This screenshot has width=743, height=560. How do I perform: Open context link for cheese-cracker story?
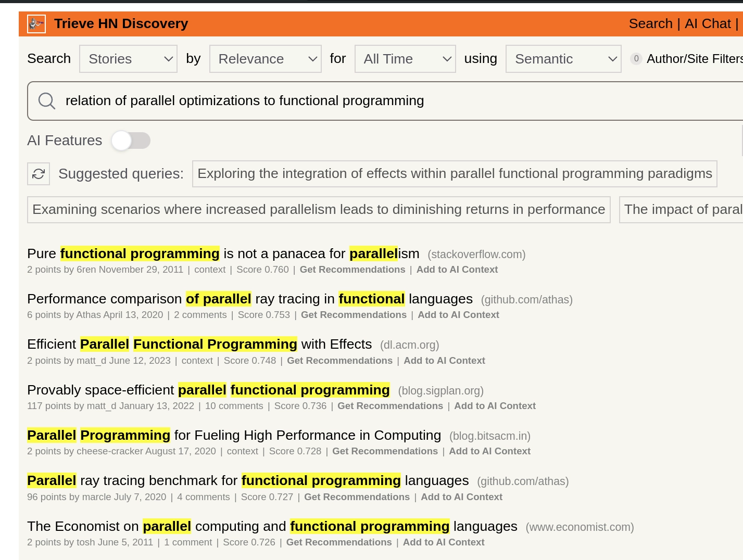[243, 451]
